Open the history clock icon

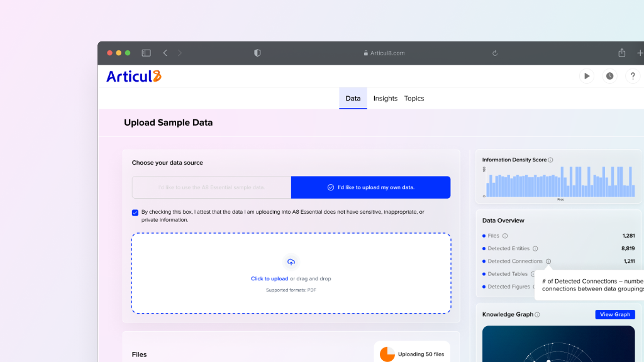coord(609,76)
